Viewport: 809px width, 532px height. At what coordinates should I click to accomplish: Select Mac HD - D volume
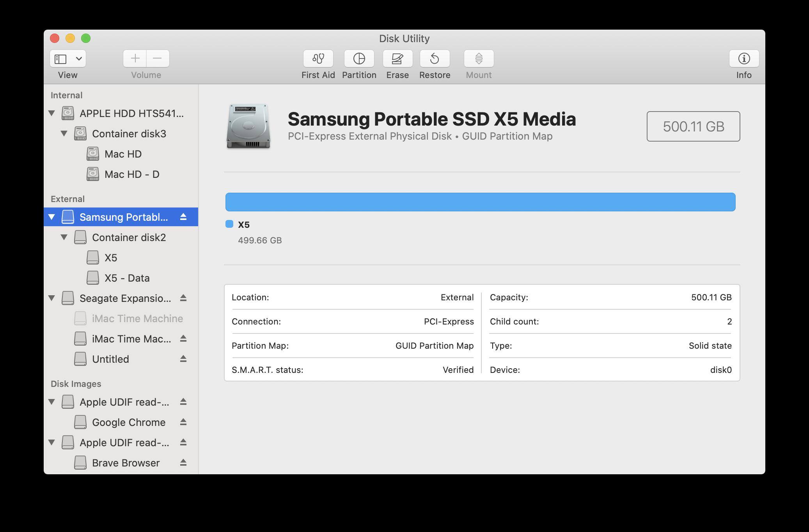(131, 174)
